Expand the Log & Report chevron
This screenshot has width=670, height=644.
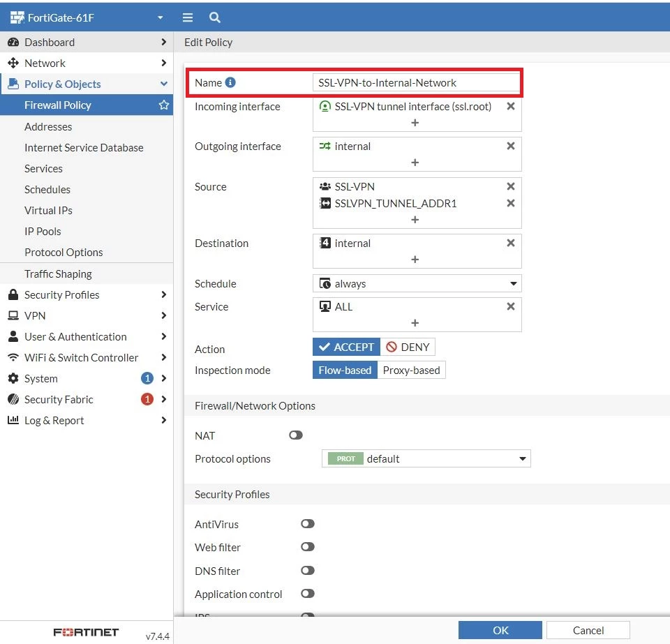coord(163,420)
